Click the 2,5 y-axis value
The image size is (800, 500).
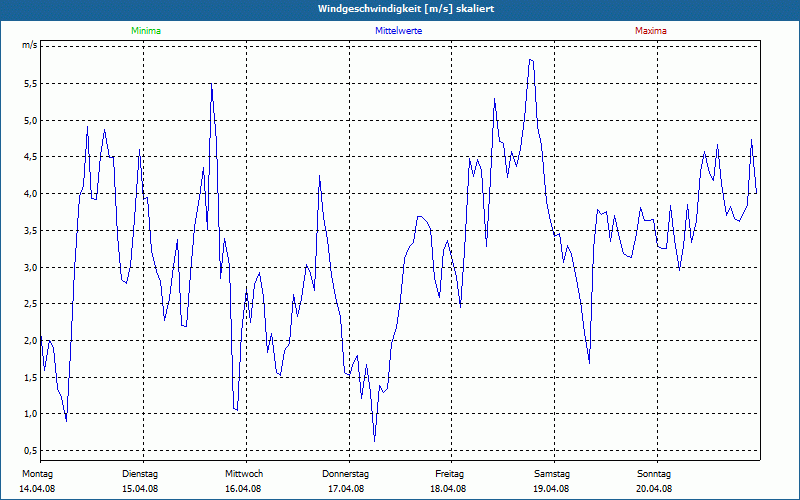(x=31, y=304)
